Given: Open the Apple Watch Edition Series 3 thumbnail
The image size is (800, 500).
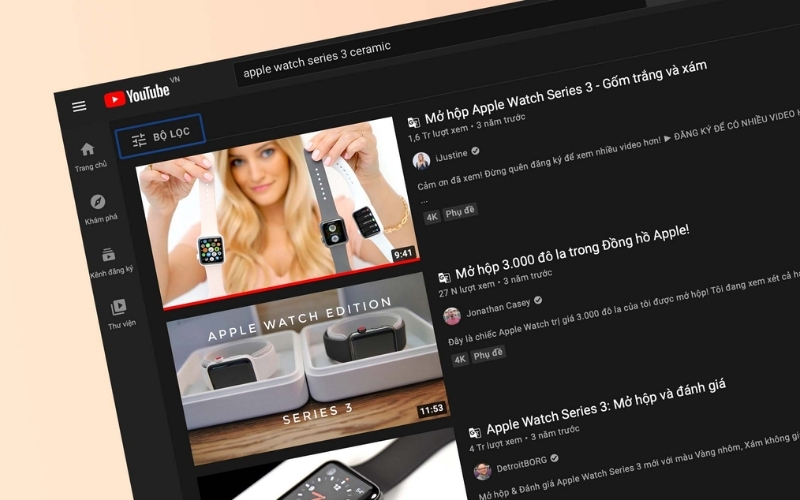Looking at the screenshot, I should [308, 368].
